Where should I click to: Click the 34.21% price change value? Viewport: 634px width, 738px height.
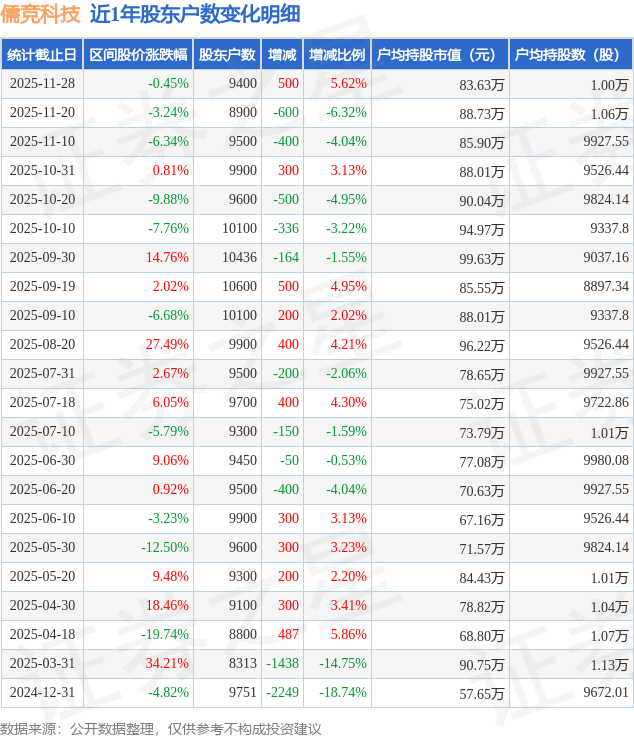tap(167, 664)
